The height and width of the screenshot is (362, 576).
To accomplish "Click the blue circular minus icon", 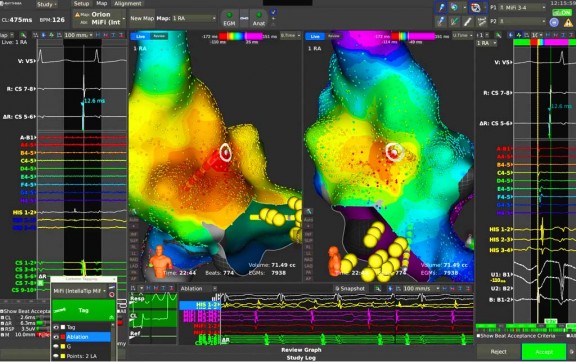I will 554,22.
